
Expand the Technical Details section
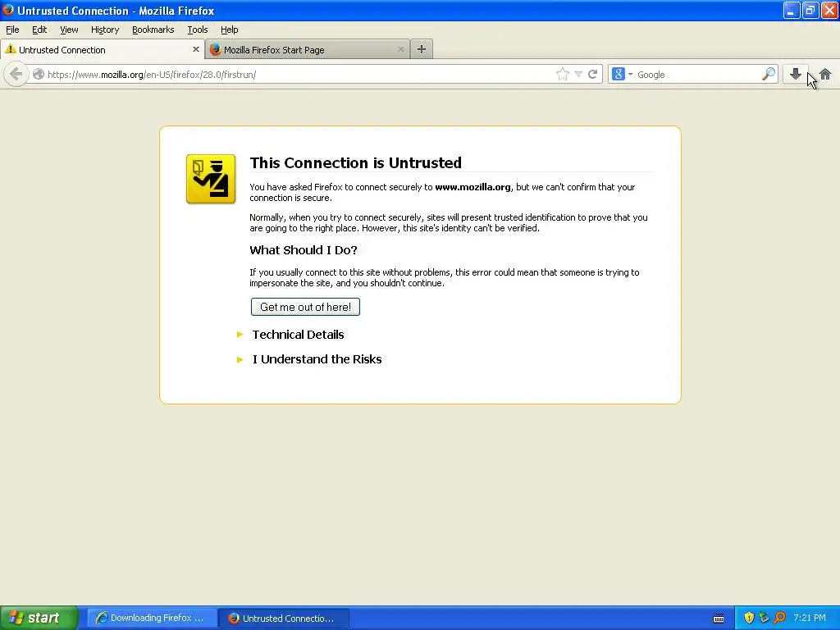click(298, 335)
